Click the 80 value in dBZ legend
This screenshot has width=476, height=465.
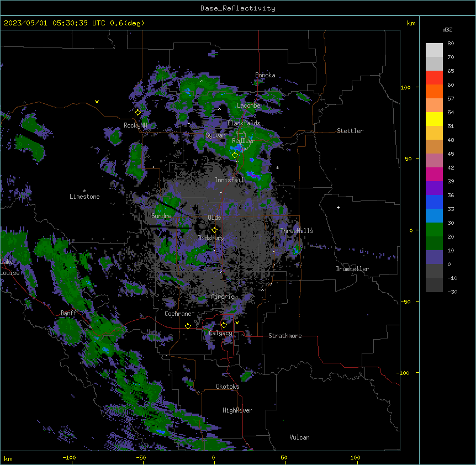tap(451, 44)
